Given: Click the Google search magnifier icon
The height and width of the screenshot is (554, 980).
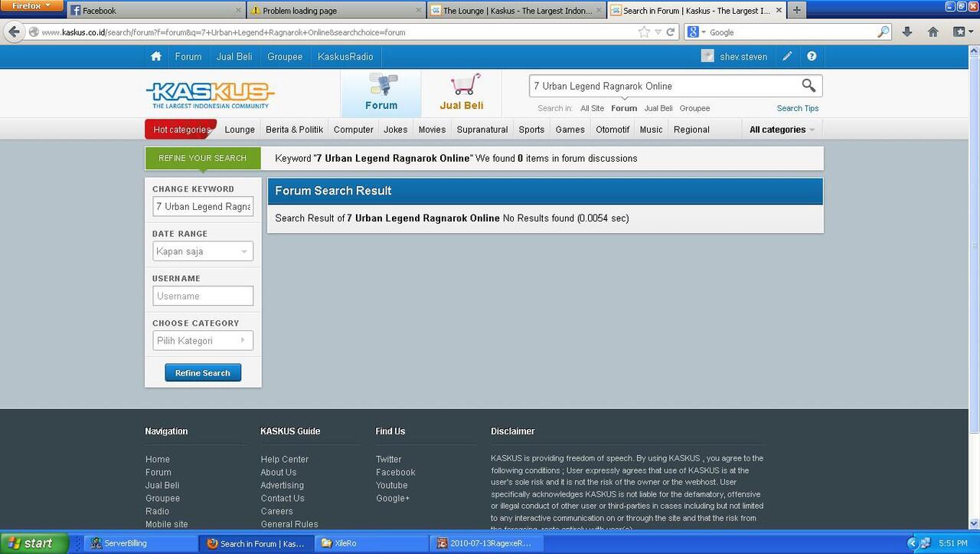Looking at the screenshot, I should pos(884,32).
